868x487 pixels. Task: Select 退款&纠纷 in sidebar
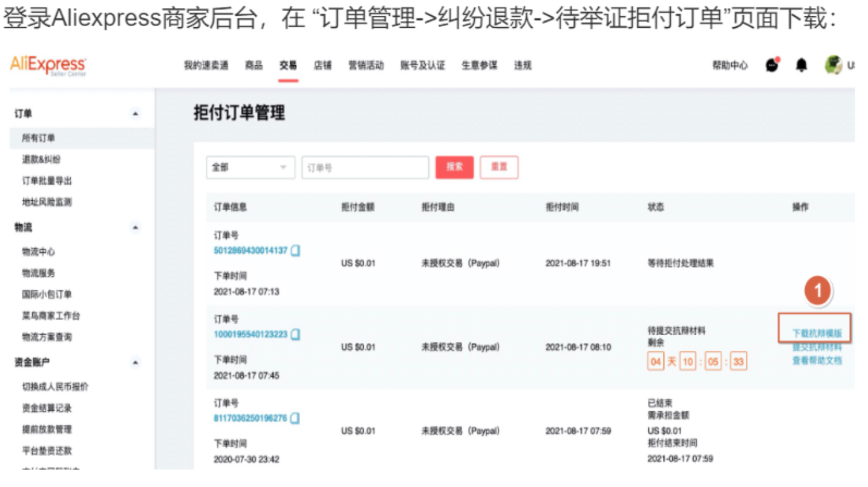coord(41,160)
